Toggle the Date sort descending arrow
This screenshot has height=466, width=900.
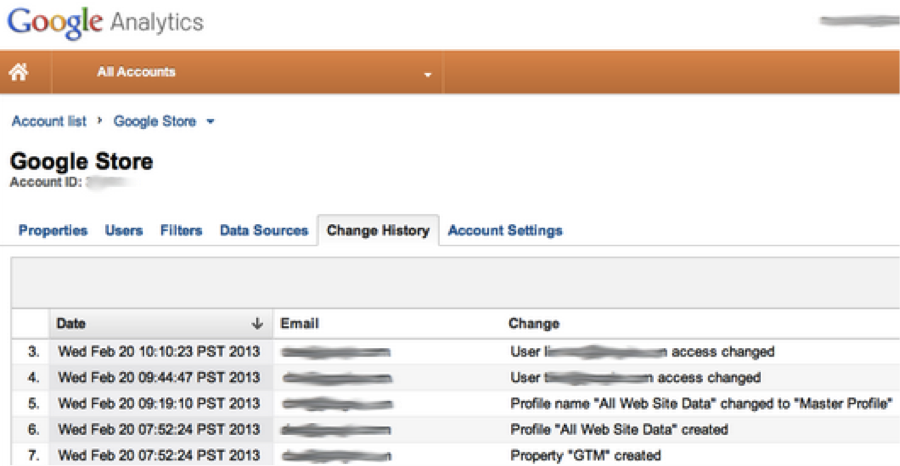[257, 324]
